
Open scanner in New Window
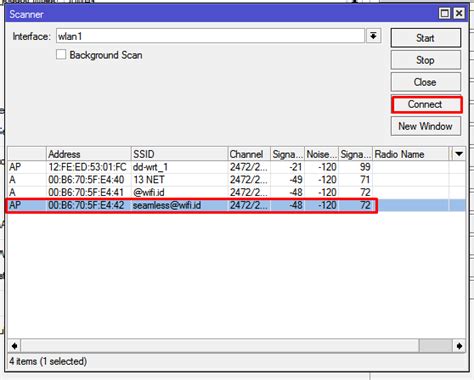[x=426, y=126]
